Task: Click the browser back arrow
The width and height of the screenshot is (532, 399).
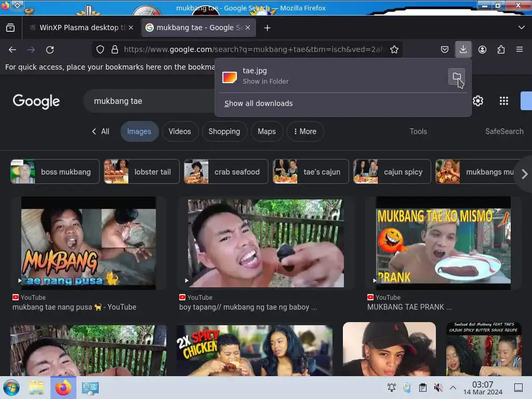Action: coord(12,49)
